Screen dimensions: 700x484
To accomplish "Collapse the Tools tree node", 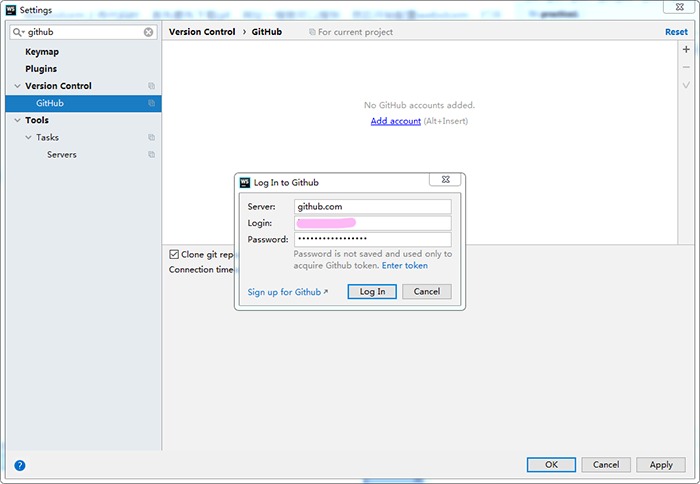I will coord(17,120).
